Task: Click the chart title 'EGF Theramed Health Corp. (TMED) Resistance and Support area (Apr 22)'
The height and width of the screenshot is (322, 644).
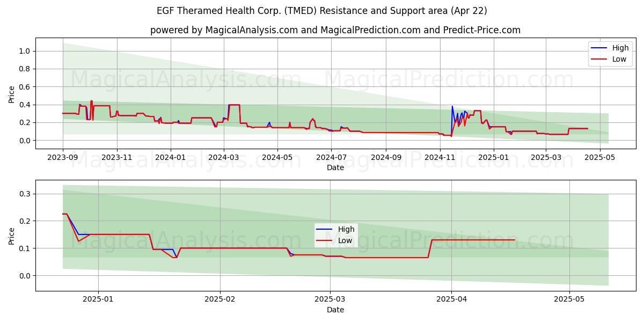Action: tap(322, 11)
